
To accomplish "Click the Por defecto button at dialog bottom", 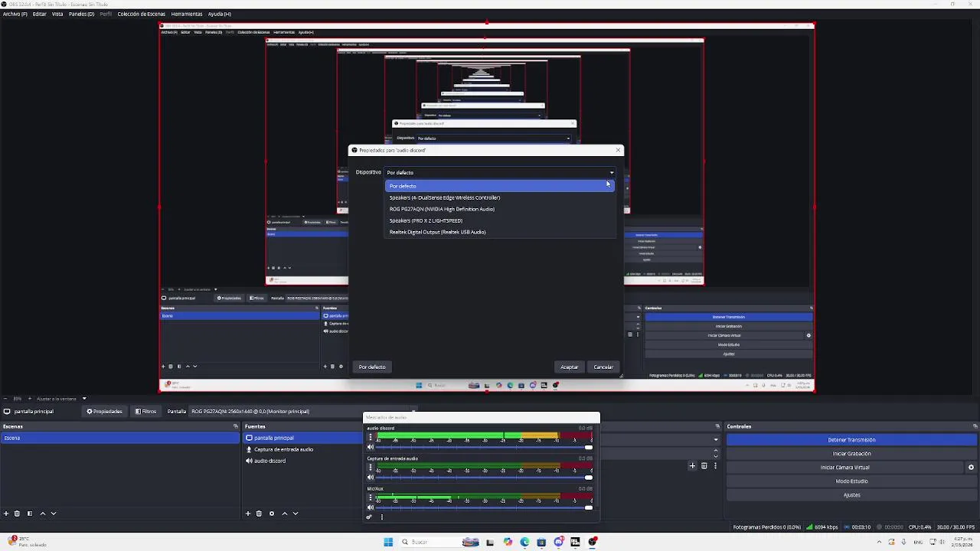I will click(372, 367).
